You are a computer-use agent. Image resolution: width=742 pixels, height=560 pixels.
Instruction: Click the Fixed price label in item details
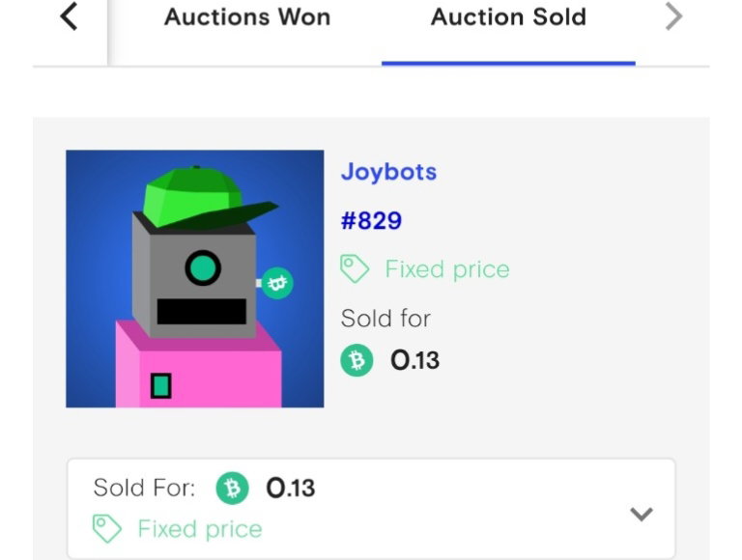click(447, 269)
